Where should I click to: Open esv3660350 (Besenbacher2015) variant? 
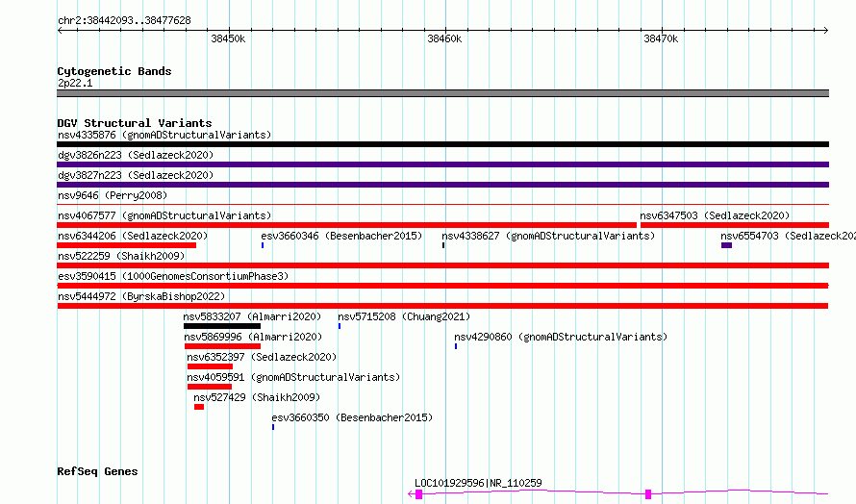352,417
